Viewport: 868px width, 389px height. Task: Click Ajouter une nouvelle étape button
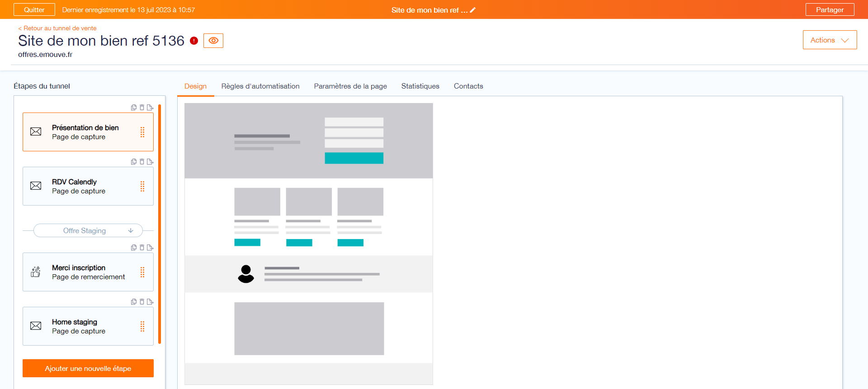[x=88, y=368]
